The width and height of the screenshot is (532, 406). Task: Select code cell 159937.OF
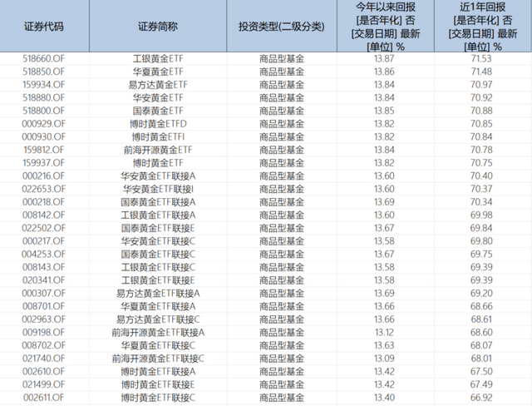point(43,163)
